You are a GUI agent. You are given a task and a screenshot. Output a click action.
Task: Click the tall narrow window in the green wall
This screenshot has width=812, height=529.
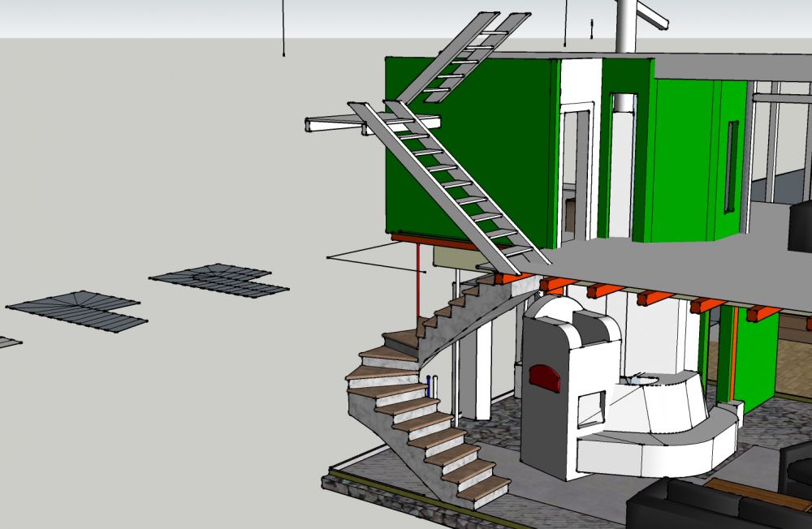[732, 166]
